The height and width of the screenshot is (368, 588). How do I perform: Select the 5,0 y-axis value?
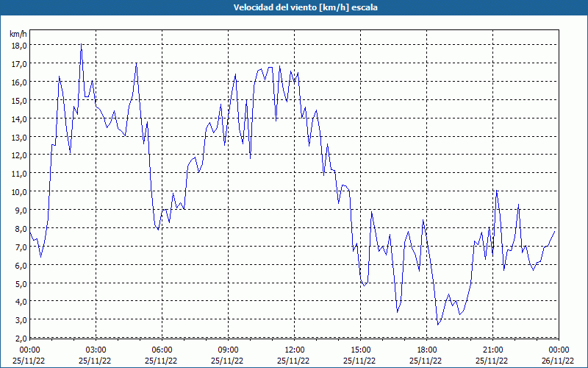pos(21,284)
